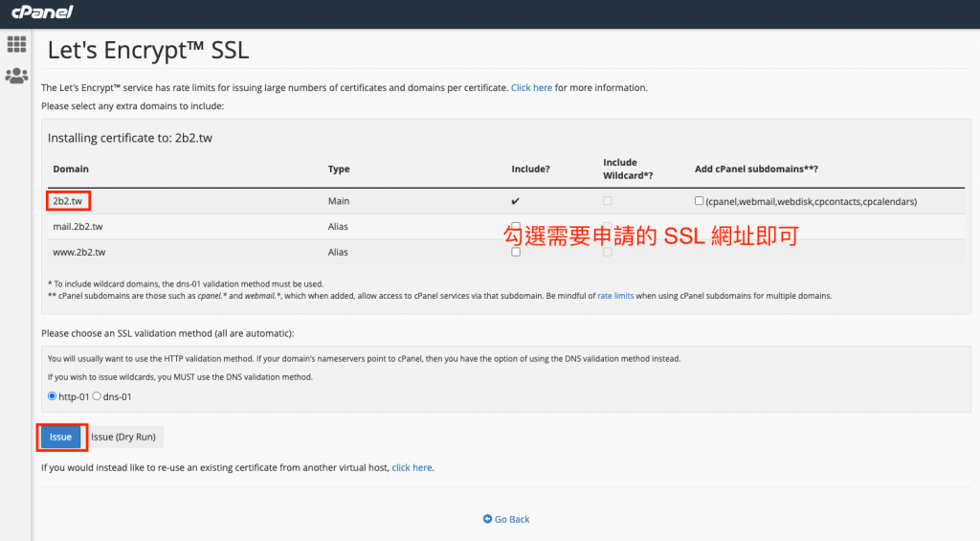Click the Type column header
The image size is (980, 541).
pos(339,169)
